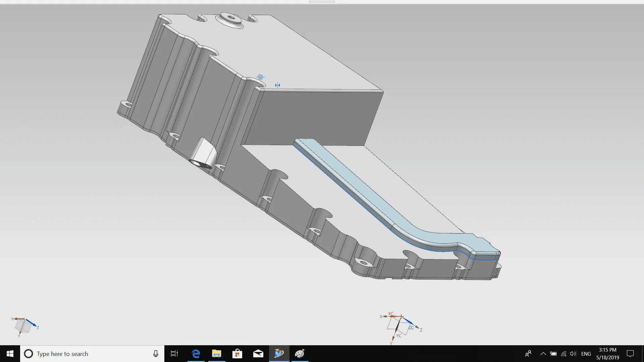This screenshot has width=644, height=362.
Task: Open the Start menu
Action: pos(9,354)
